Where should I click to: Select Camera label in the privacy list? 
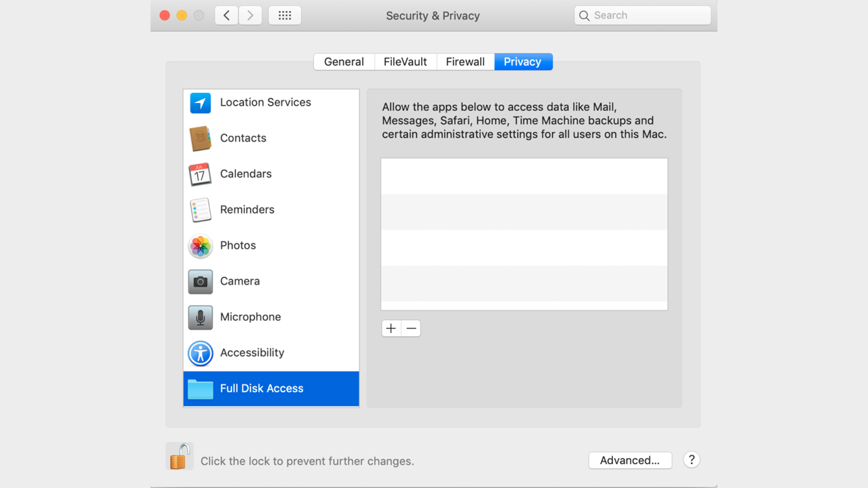240,281
